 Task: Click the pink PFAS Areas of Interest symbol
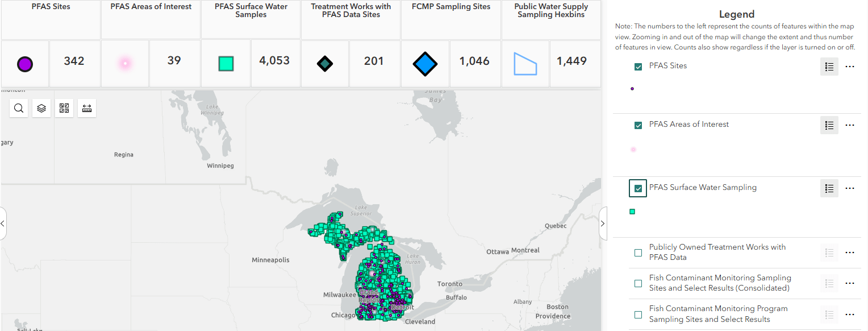(124, 63)
